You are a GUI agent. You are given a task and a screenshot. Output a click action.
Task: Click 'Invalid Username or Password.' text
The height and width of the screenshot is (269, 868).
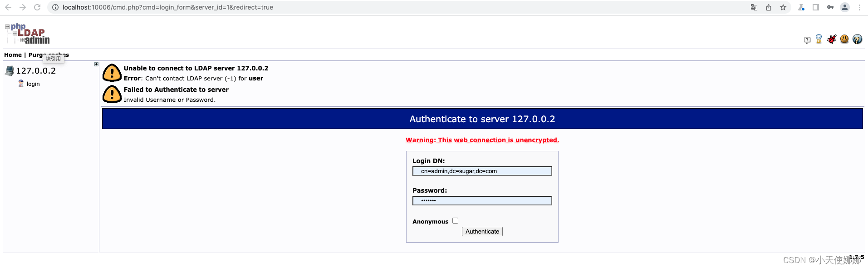(170, 100)
